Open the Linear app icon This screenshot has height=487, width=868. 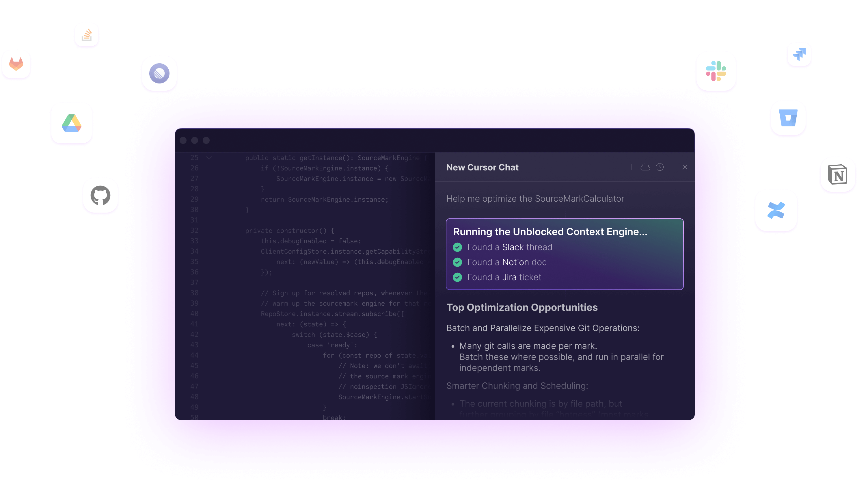pos(159,73)
